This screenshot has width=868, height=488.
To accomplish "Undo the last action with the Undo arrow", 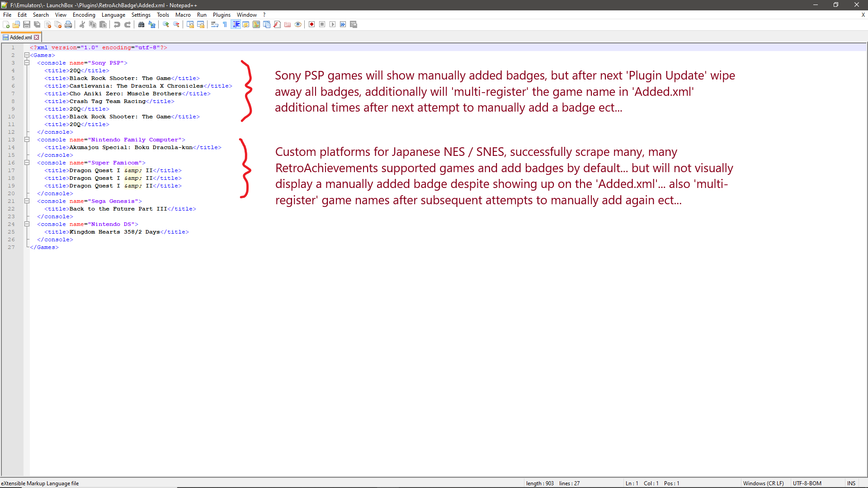I will click(117, 24).
